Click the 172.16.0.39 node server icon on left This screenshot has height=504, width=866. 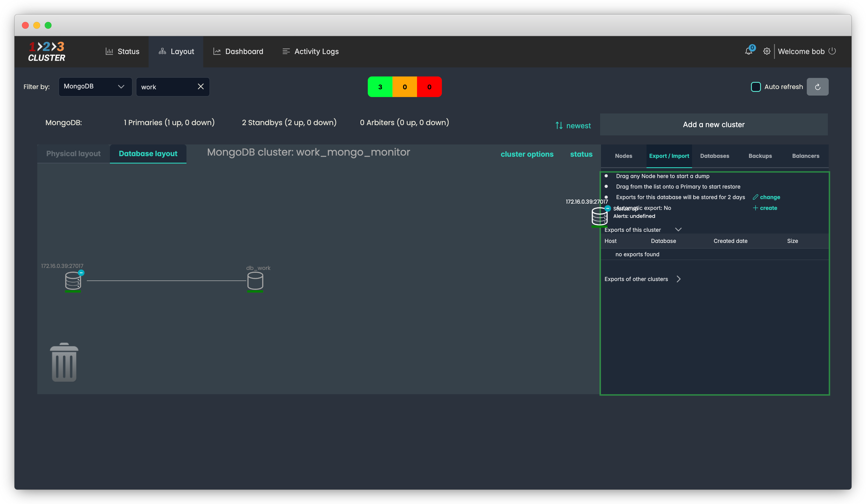[73, 281]
